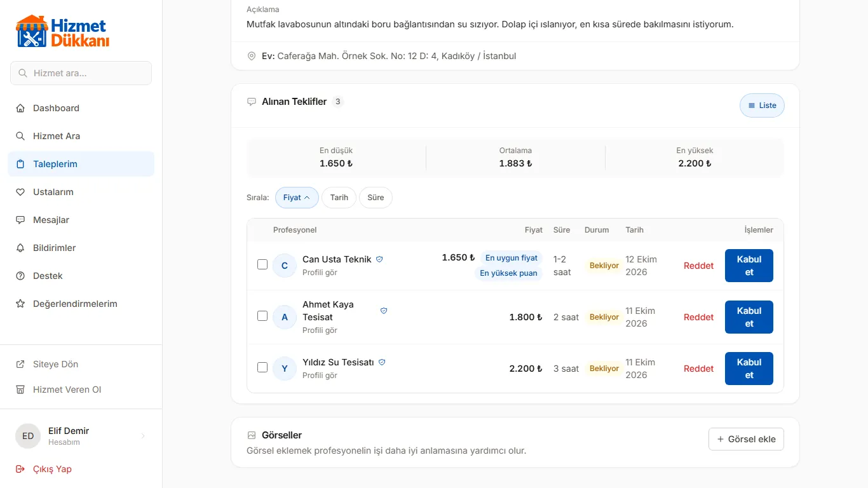Click the star icon for Değerlendirmelerim

pos(20,304)
